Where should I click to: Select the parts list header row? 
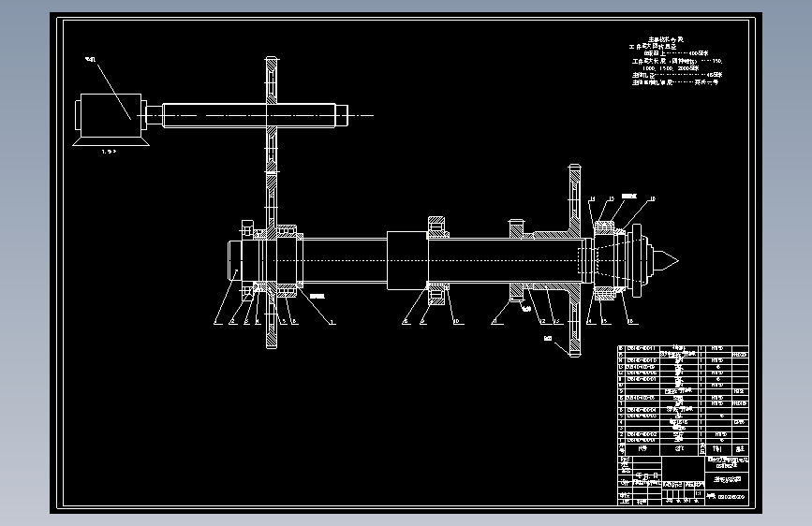click(x=683, y=449)
